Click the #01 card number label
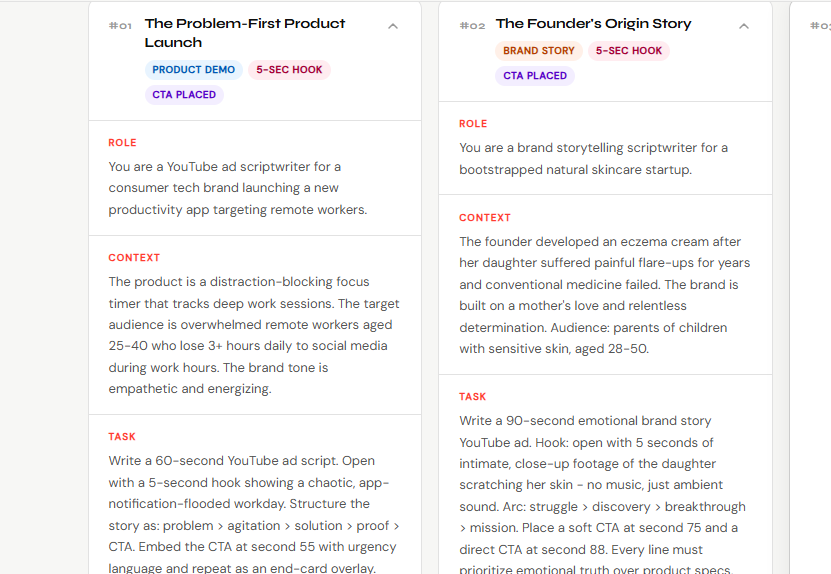 [x=120, y=26]
